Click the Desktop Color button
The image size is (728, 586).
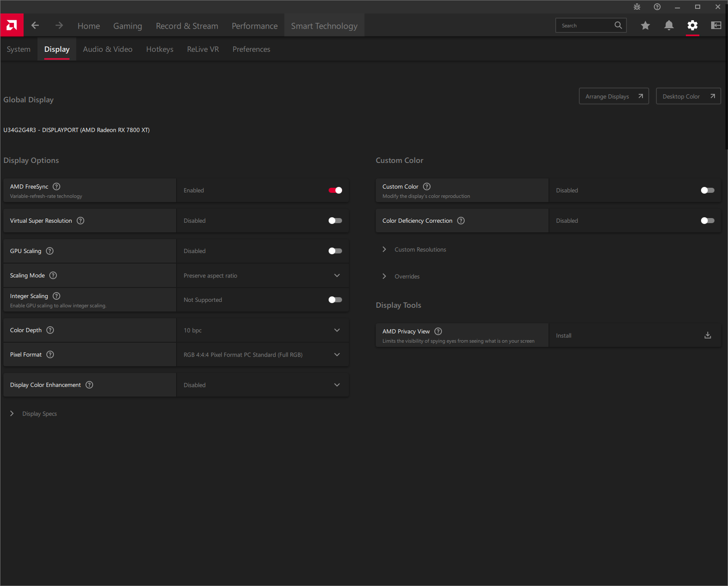(688, 96)
